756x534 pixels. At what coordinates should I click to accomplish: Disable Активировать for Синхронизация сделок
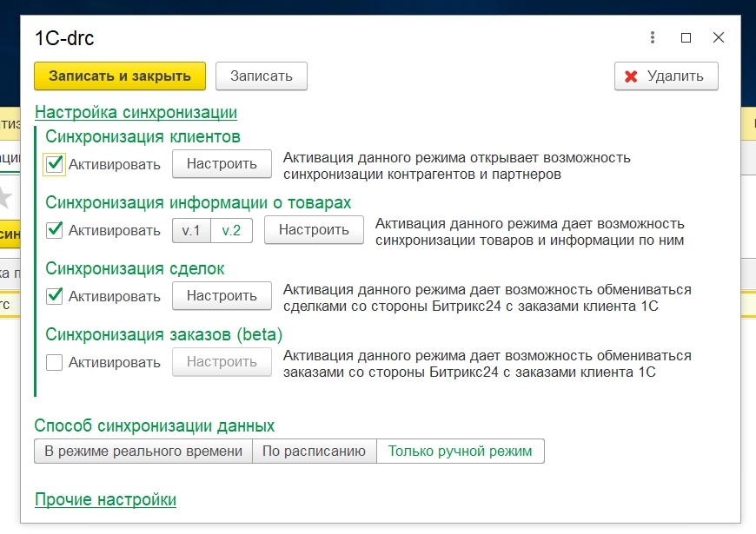(55, 296)
